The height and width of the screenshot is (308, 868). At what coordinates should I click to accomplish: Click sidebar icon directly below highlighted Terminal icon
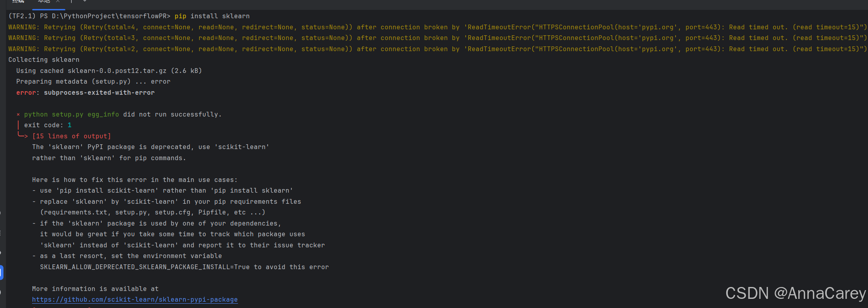pos(1,293)
